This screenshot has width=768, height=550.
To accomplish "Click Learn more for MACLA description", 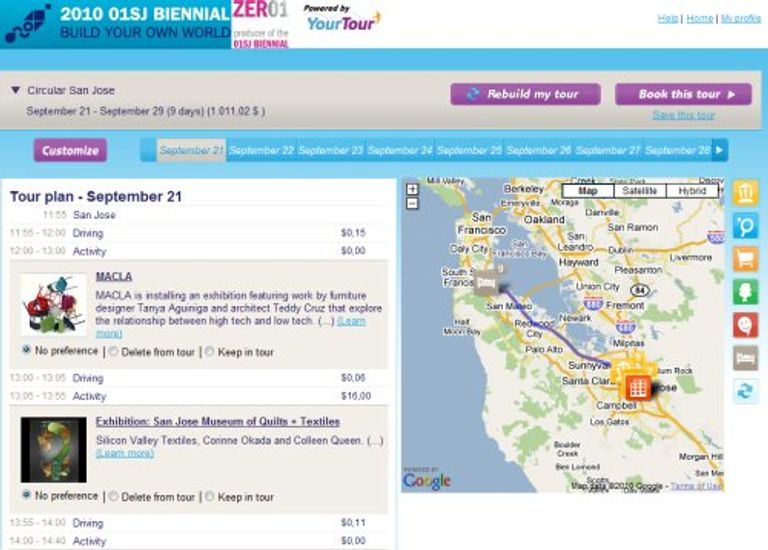I will coord(351,321).
